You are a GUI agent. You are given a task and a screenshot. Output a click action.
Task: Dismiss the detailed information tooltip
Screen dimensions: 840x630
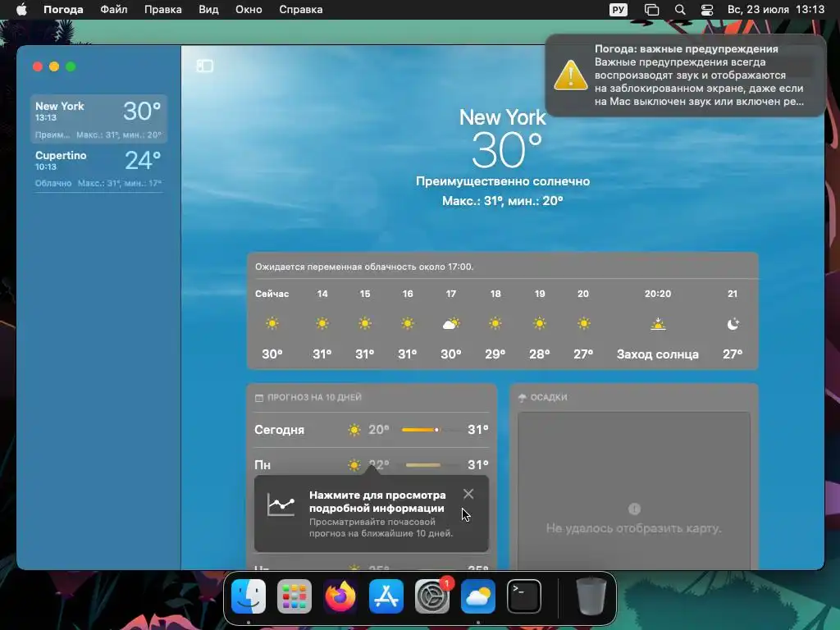(x=468, y=494)
